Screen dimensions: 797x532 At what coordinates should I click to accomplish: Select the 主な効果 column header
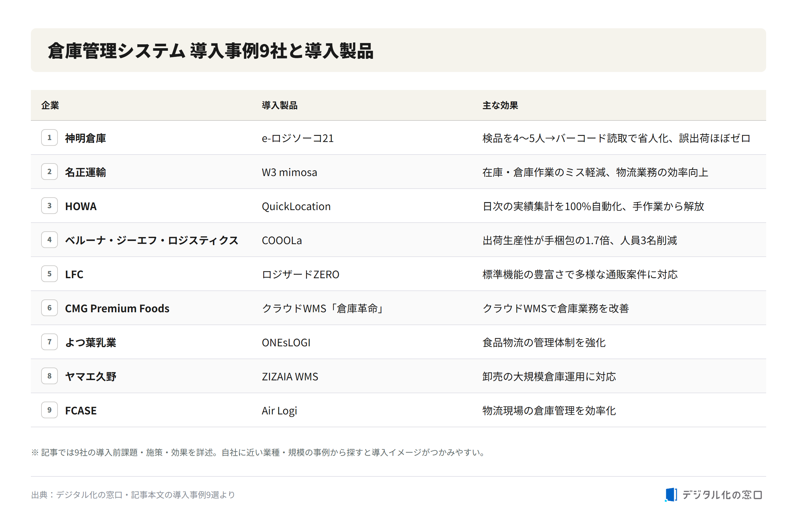(500, 105)
